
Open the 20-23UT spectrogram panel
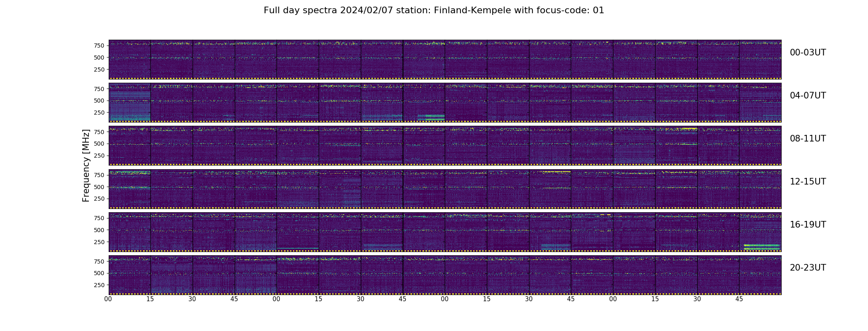point(445,275)
